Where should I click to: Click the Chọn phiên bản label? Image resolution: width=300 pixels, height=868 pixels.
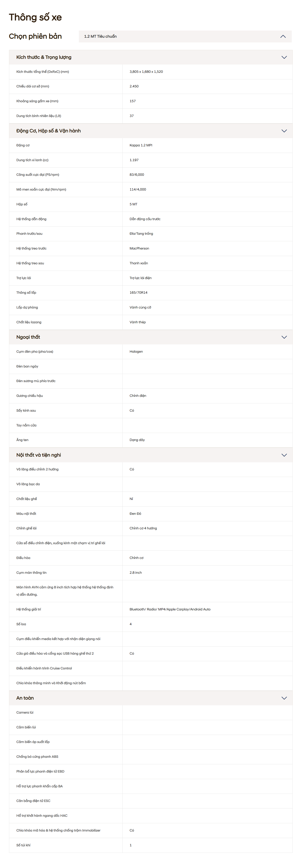[35, 36]
